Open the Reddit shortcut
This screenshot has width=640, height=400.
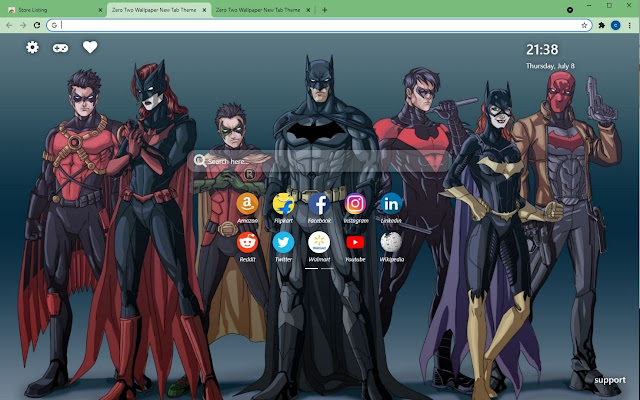click(247, 242)
